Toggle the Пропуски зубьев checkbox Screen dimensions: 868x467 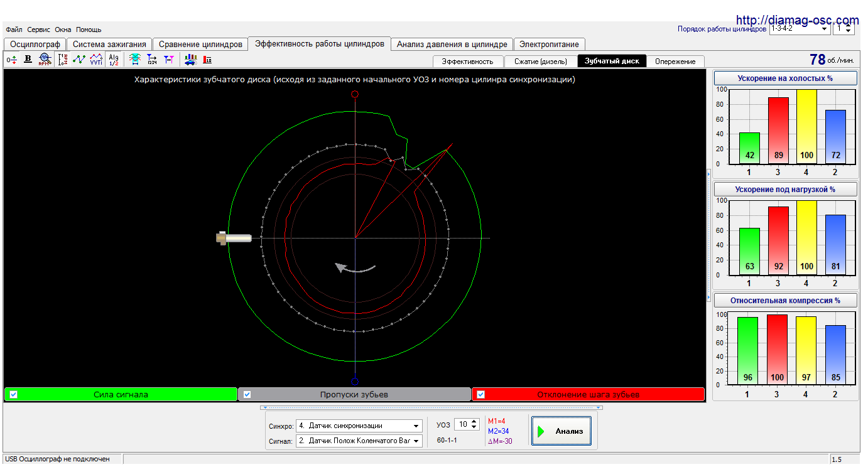[247, 395]
